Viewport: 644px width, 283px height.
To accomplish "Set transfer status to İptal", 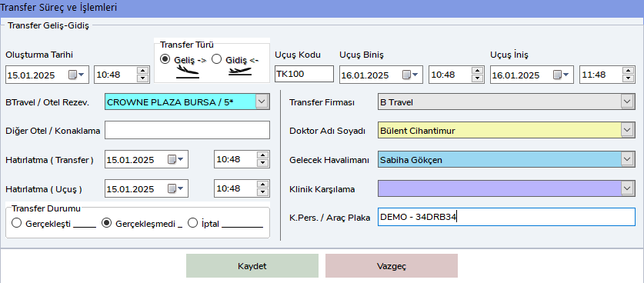I will point(192,224).
